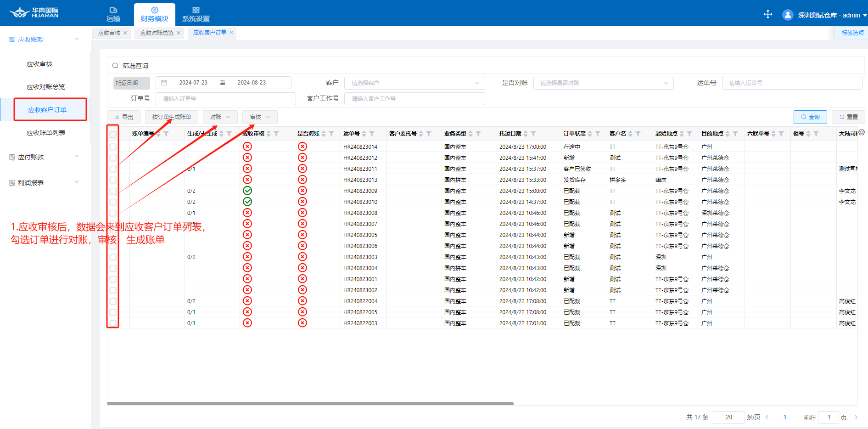Click the fullscreen move icon in header

click(x=767, y=15)
